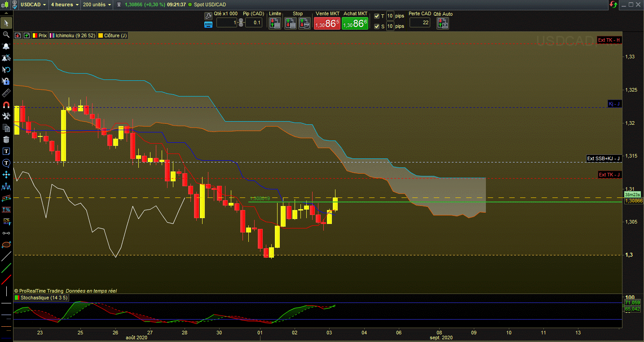This screenshot has width=644, height=342.
Task: Place a stop order with linked window
Action: [304, 23]
